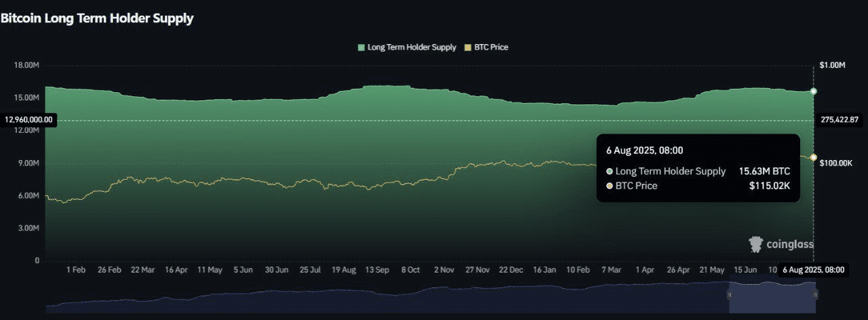This screenshot has height=320, width=868.
Task: Click the 2 Nov date on axis
Action: (x=443, y=270)
